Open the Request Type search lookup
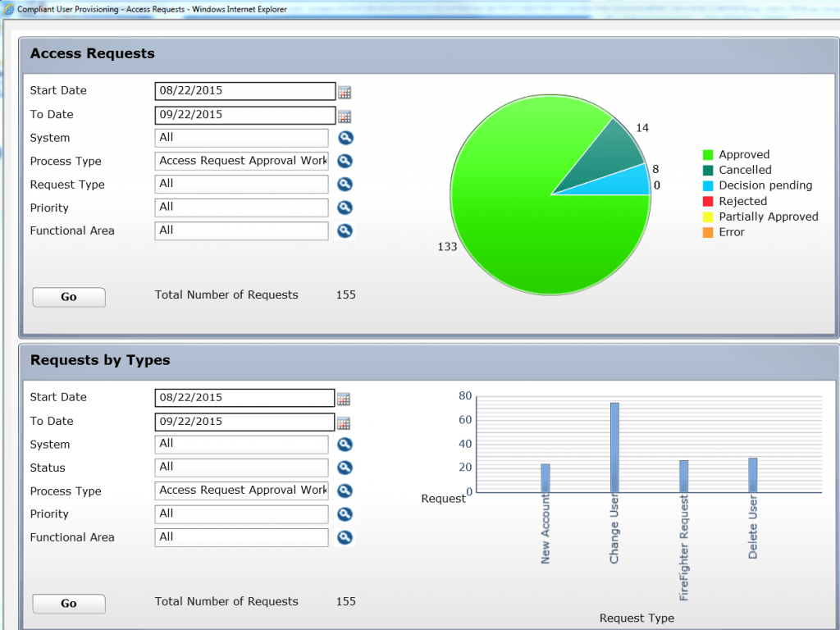840x630 pixels. (x=345, y=184)
